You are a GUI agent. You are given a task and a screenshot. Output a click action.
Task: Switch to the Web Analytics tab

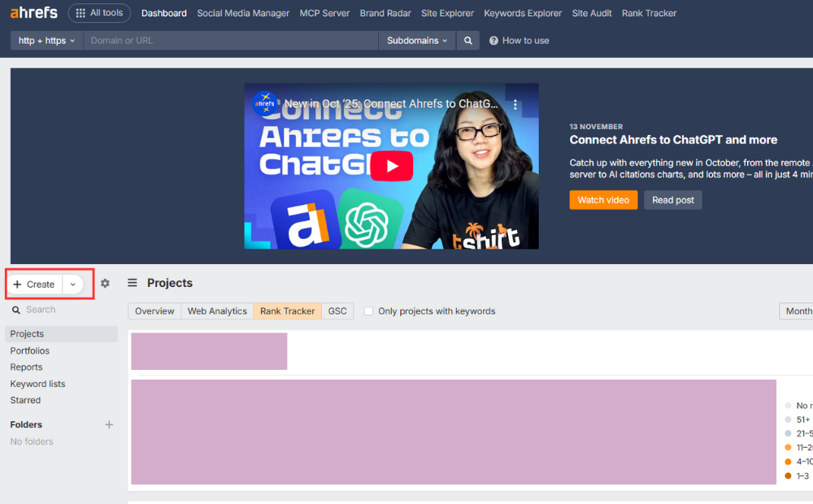217,311
